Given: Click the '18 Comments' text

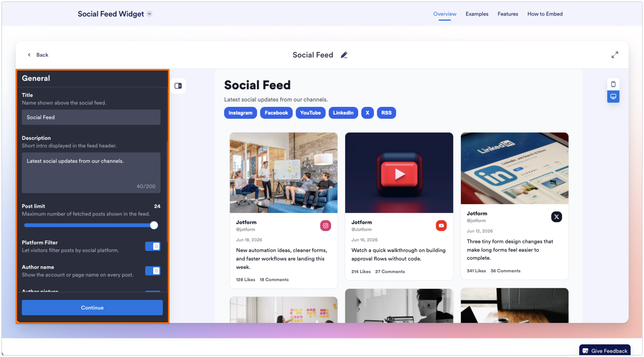Looking at the screenshot, I should pyautogui.click(x=274, y=280).
